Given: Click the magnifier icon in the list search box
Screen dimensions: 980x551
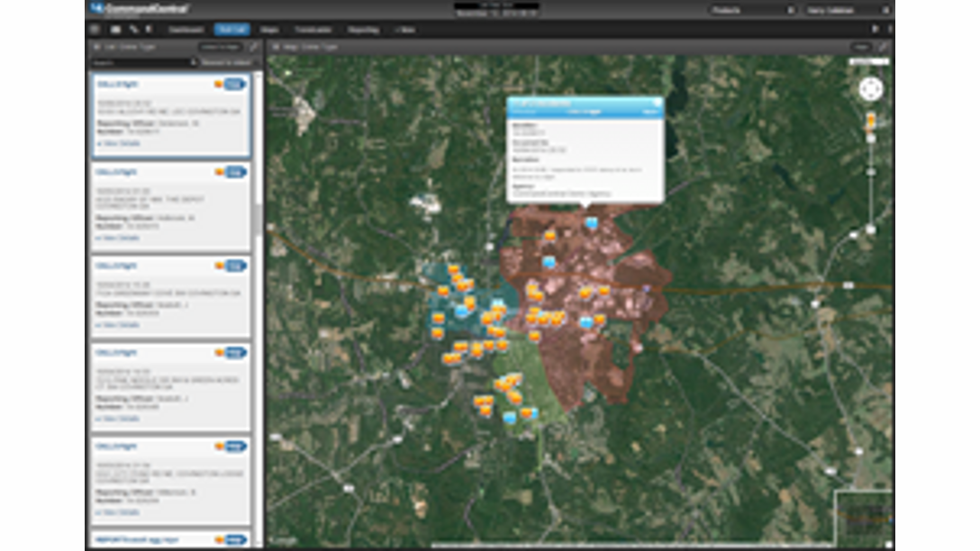Looking at the screenshot, I should 194,63.
